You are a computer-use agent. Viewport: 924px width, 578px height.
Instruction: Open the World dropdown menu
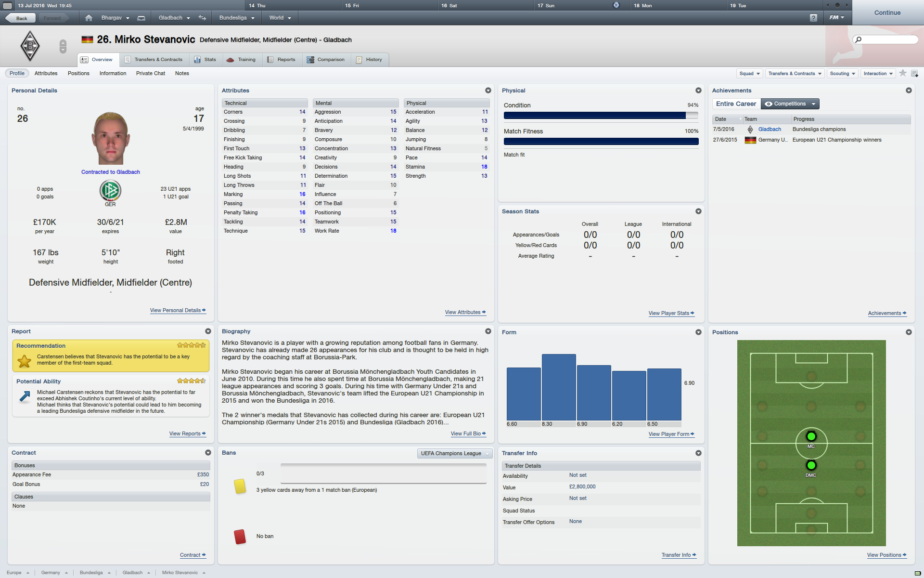280,18
